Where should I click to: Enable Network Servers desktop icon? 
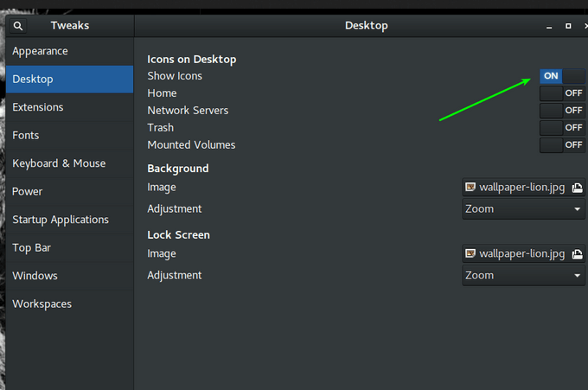[x=562, y=111]
